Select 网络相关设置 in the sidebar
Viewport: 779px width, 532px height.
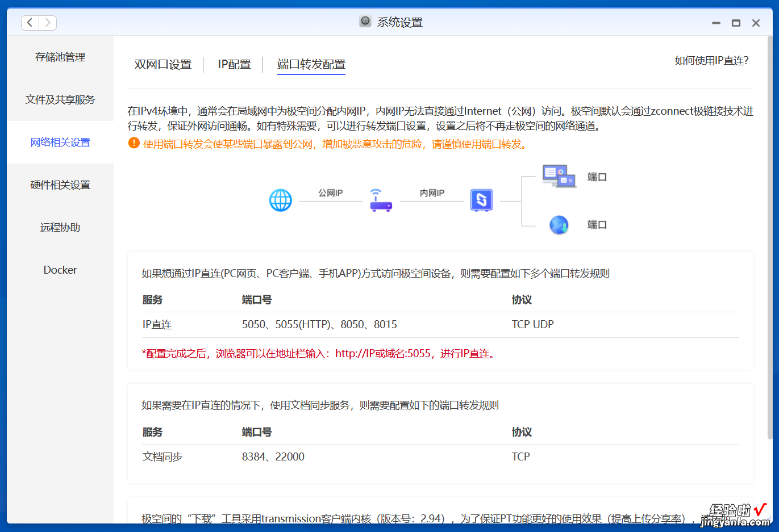coord(60,142)
